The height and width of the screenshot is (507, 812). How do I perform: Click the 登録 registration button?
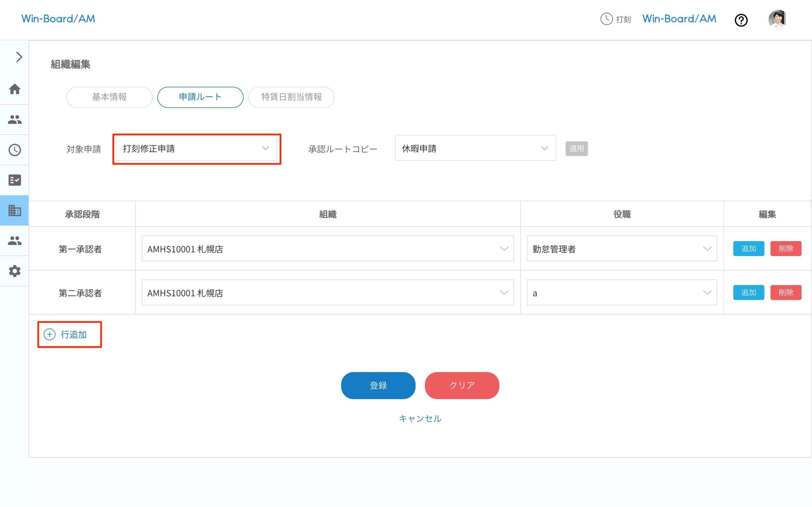378,385
